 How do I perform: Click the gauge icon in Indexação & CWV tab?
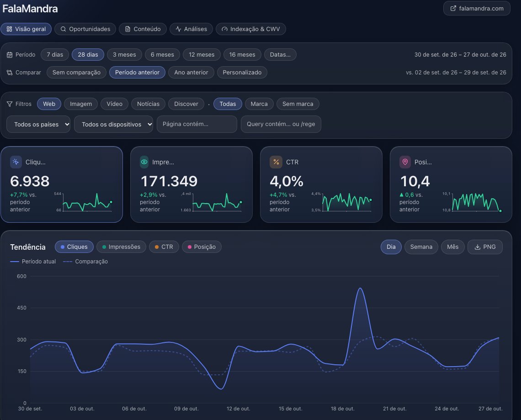click(x=224, y=29)
